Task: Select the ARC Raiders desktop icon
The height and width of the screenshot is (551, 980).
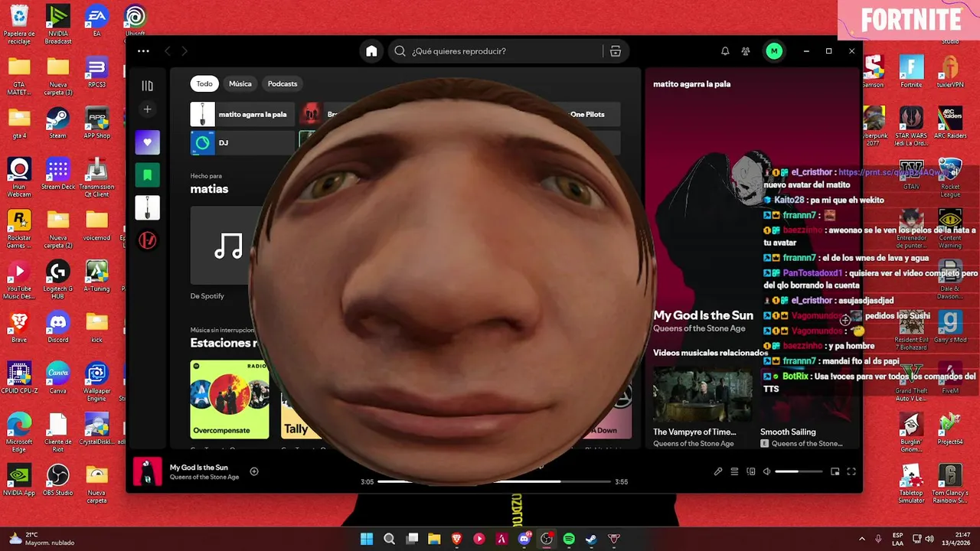Action: pyautogui.click(x=950, y=122)
